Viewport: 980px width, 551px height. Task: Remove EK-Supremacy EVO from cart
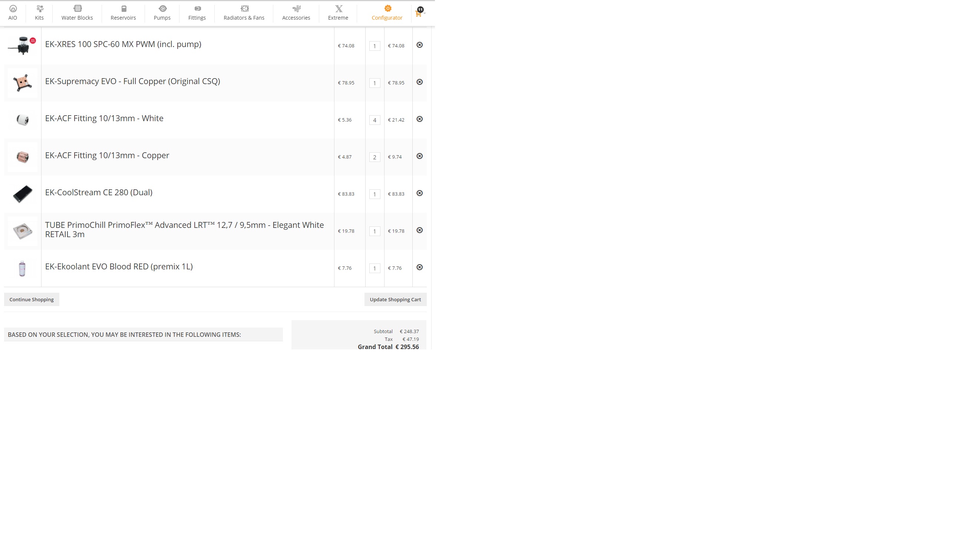pos(420,82)
